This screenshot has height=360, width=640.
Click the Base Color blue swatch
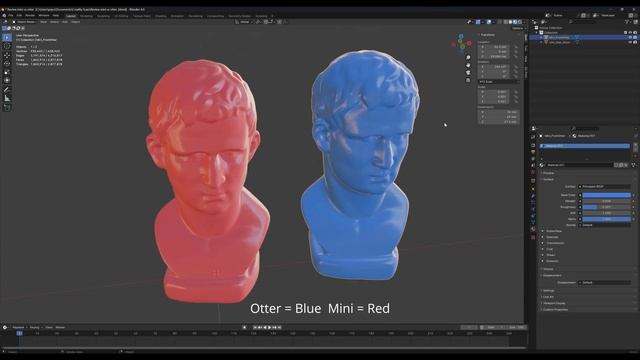click(607, 195)
